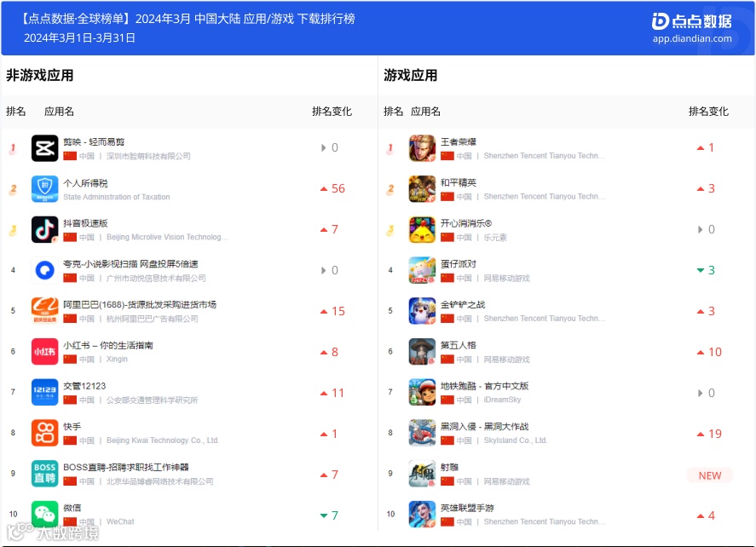This screenshot has width=756, height=547.
Task: Click the 剪映 - 轻而易剪 title
Action: click(x=94, y=142)
